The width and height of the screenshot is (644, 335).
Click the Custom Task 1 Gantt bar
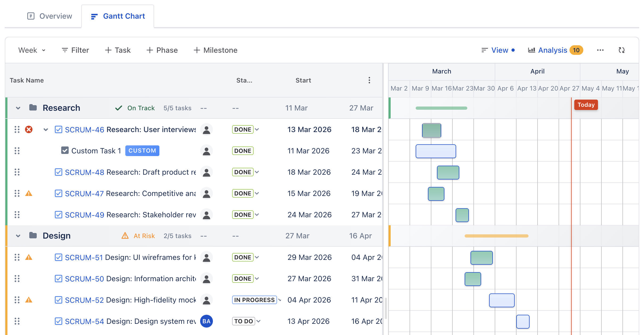click(x=436, y=151)
